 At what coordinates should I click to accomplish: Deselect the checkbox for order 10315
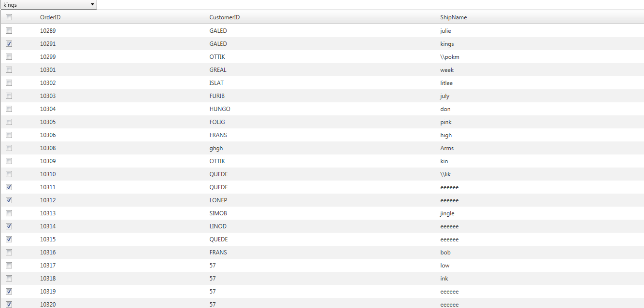point(9,239)
